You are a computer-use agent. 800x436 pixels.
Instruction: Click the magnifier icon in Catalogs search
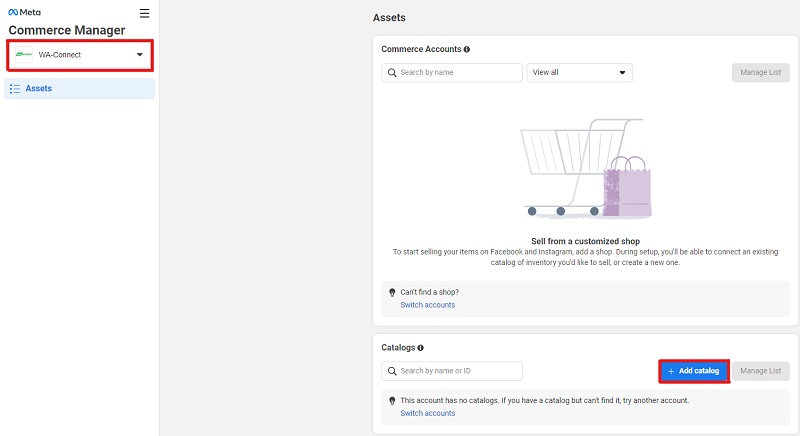pos(392,371)
